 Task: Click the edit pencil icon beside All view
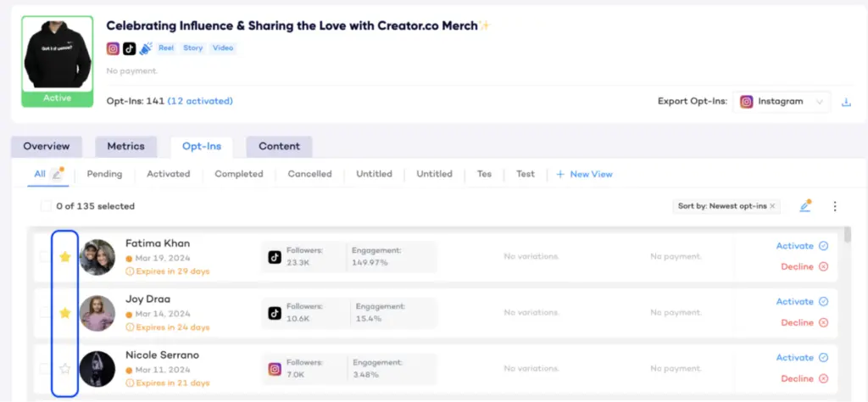click(x=57, y=174)
